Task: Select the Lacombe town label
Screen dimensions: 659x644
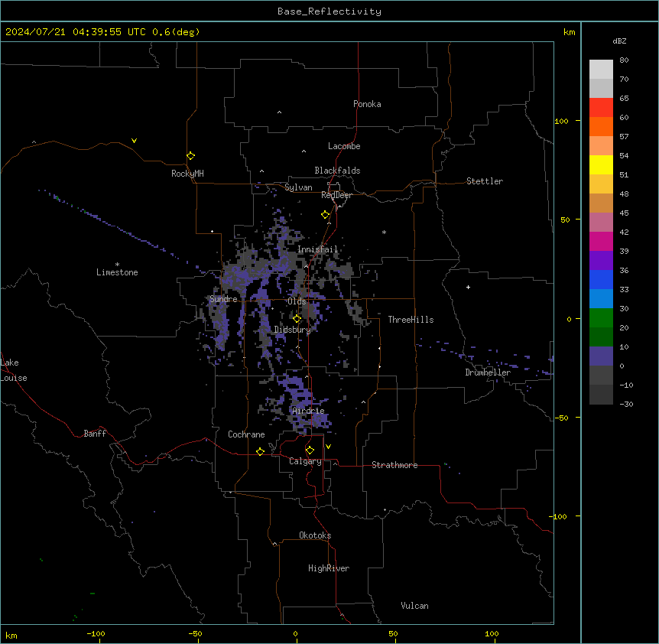Action: tap(344, 146)
